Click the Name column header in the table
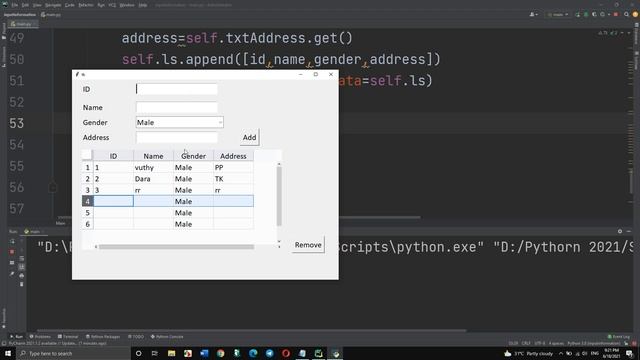This screenshot has width=640, height=360. pyautogui.click(x=153, y=156)
